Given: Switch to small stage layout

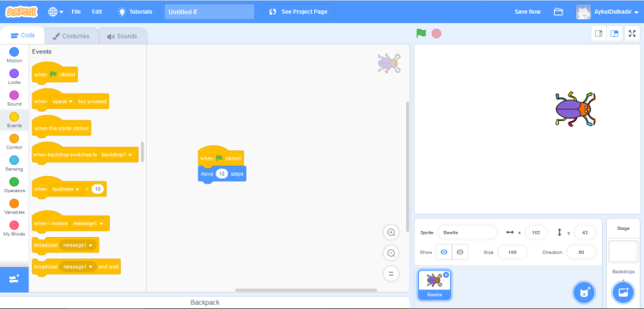Looking at the screenshot, I should point(598,33).
